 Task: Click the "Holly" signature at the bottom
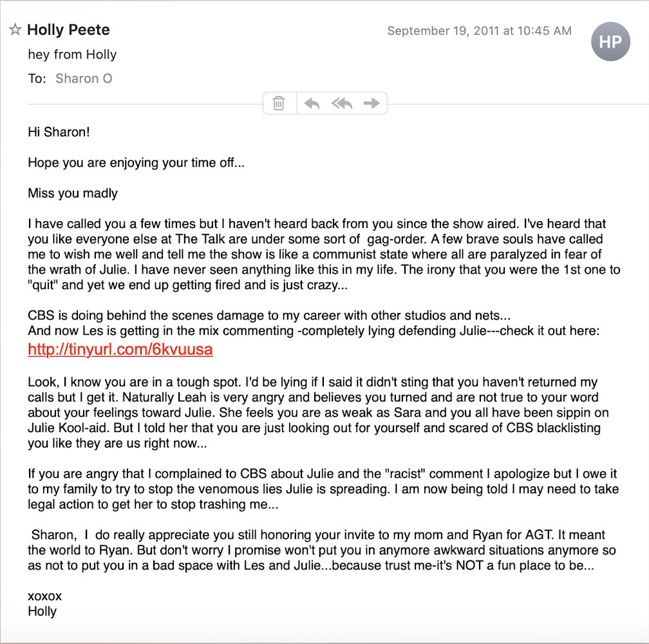pos(42,611)
